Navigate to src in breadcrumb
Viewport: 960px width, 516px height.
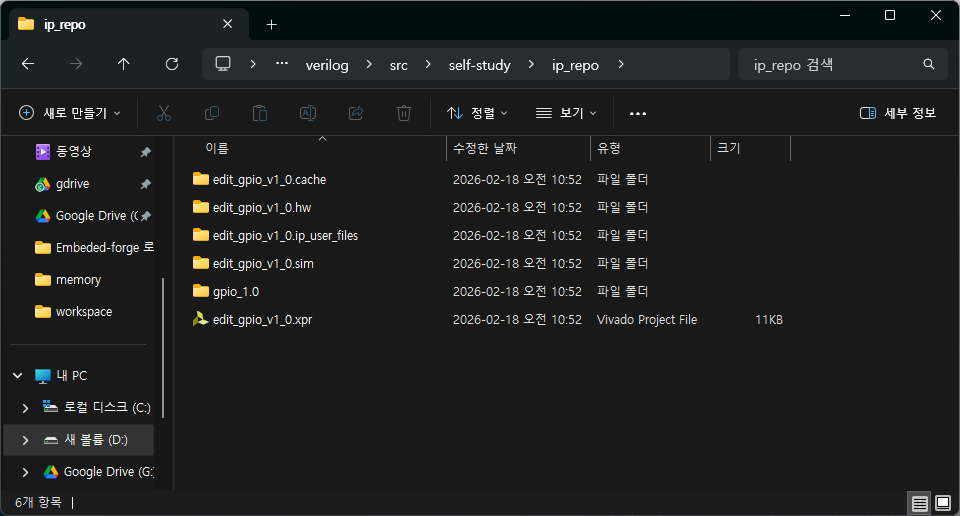[399, 65]
